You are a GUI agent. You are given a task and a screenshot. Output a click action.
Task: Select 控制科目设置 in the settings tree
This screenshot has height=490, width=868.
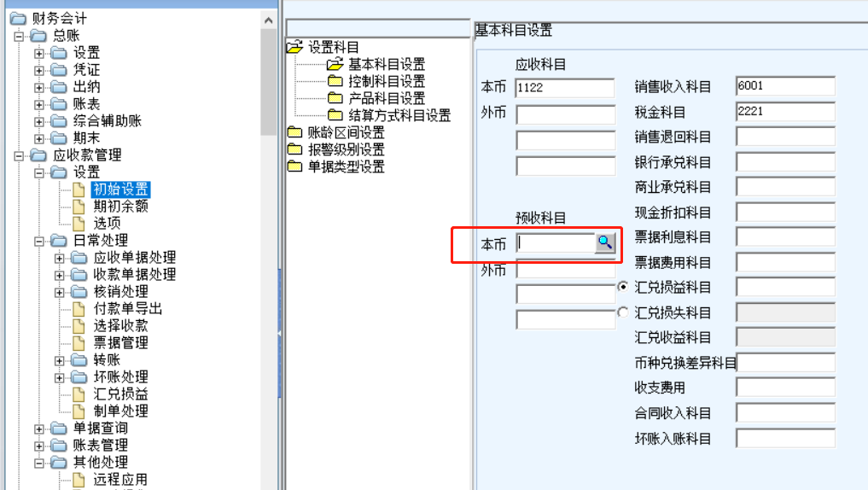click(387, 81)
